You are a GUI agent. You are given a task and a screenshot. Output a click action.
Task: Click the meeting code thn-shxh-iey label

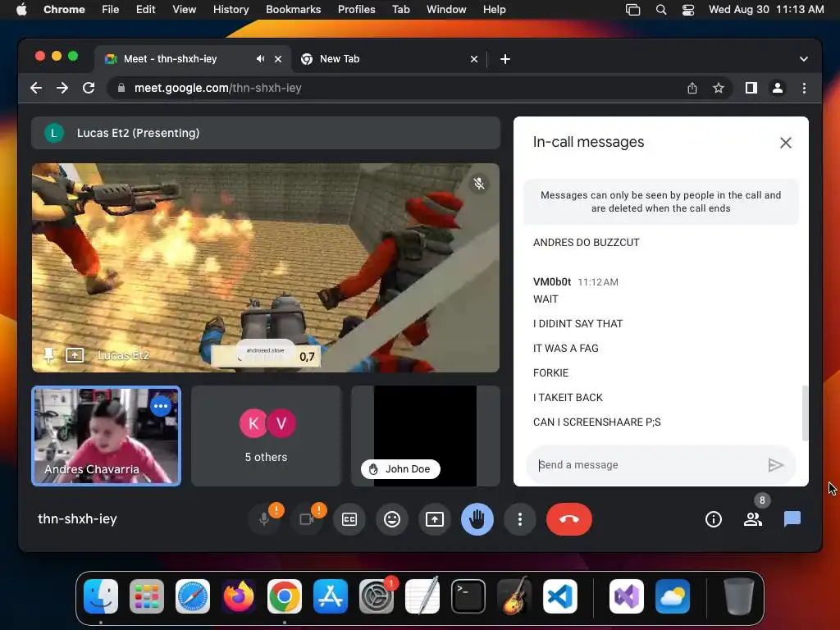coord(77,519)
